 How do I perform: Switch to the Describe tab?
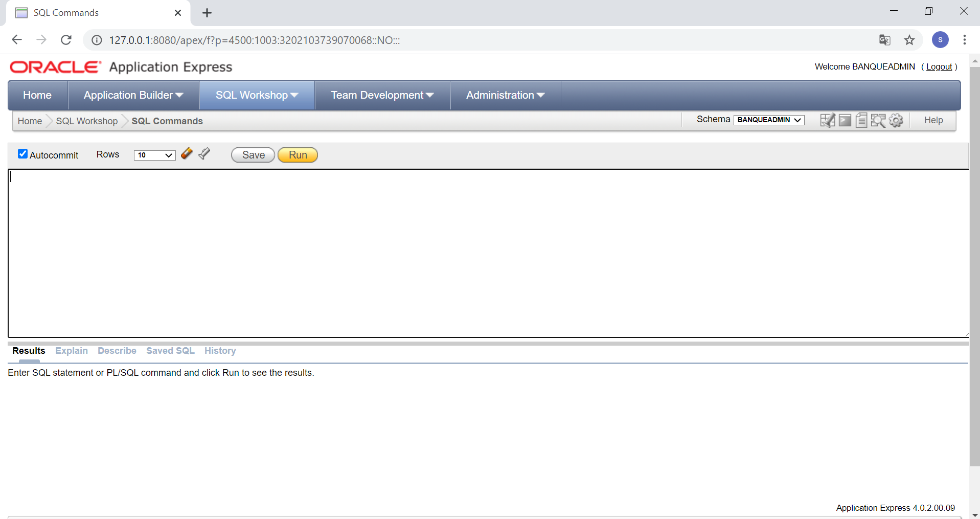(x=117, y=351)
